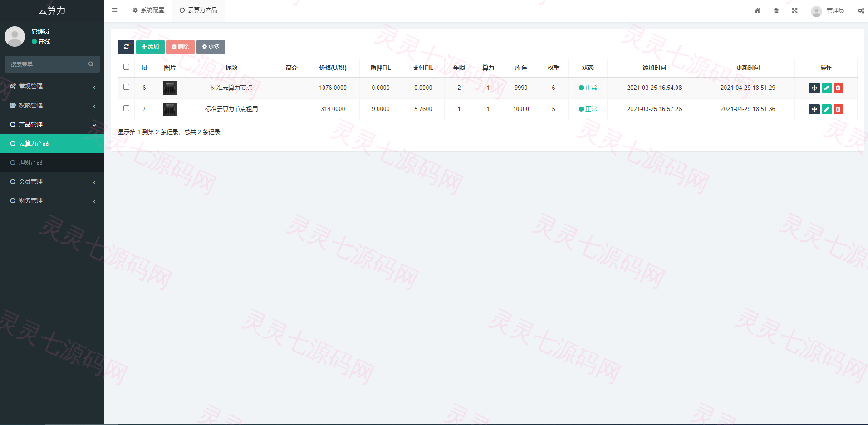Click the drag-move icon for row Id 6
This screenshot has width=868, height=425.
point(814,88)
